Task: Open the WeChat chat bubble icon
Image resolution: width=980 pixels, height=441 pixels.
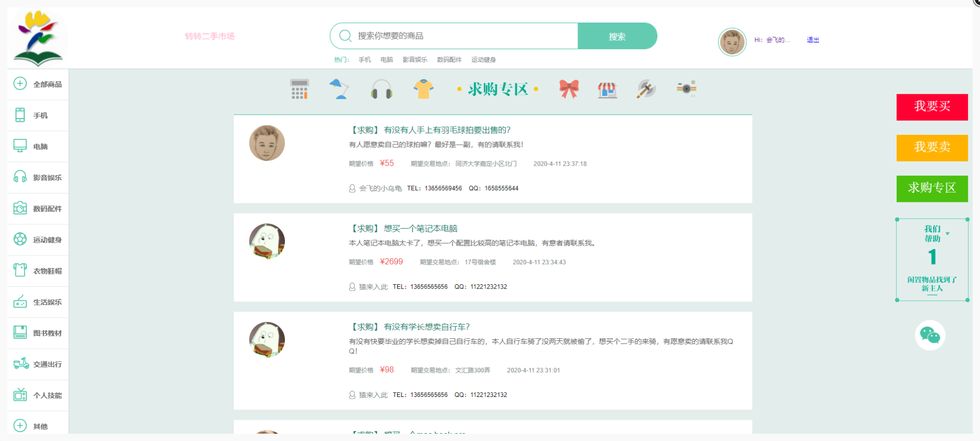Action: (x=930, y=335)
